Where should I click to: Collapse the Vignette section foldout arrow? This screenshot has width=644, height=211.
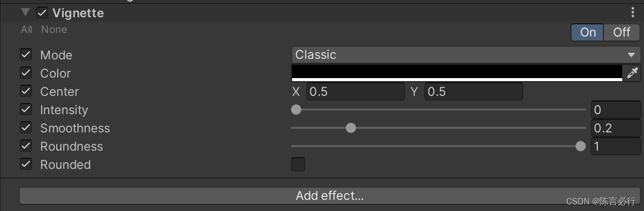tap(25, 13)
